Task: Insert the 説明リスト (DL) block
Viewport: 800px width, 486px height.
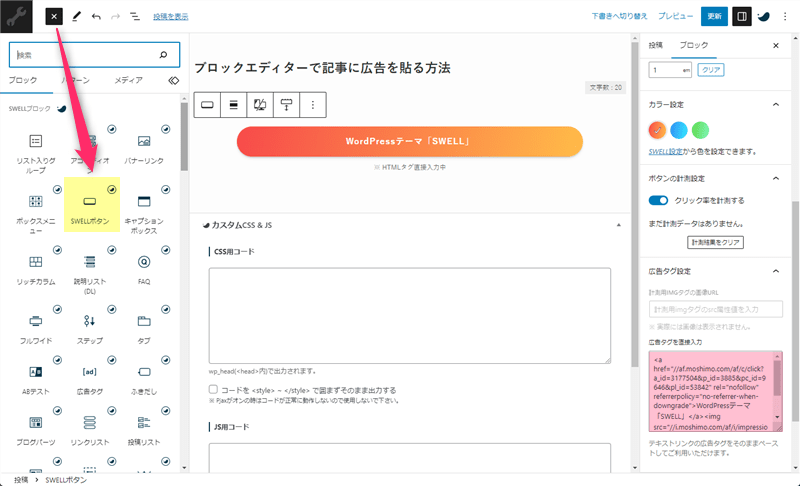Action: coord(90,272)
